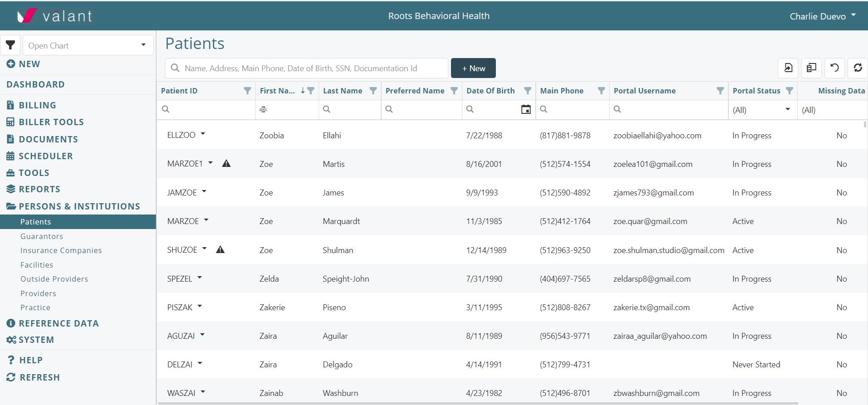Click the Patient ID column filter funnel
This screenshot has width=868, height=405.
pyautogui.click(x=247, y=91)
